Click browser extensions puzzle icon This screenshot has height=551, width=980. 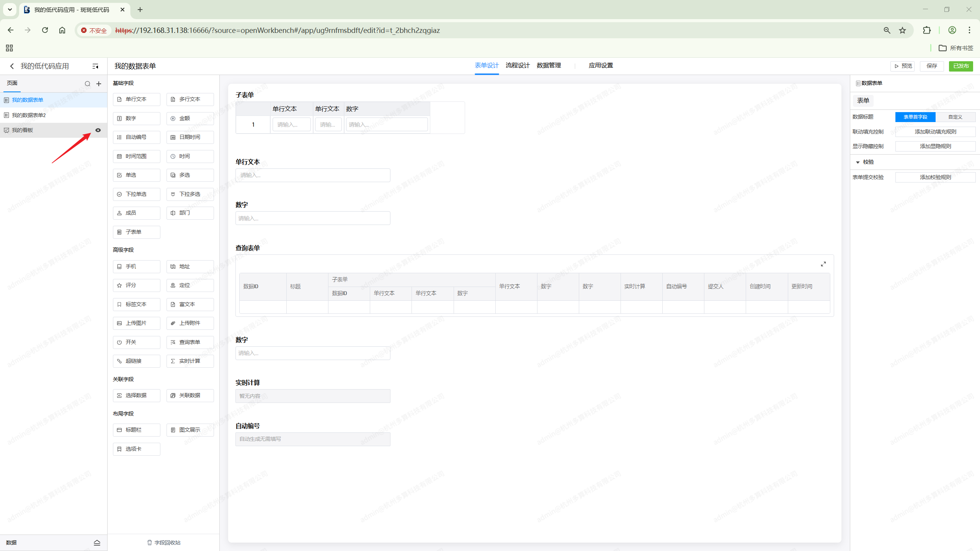(927, 30)
